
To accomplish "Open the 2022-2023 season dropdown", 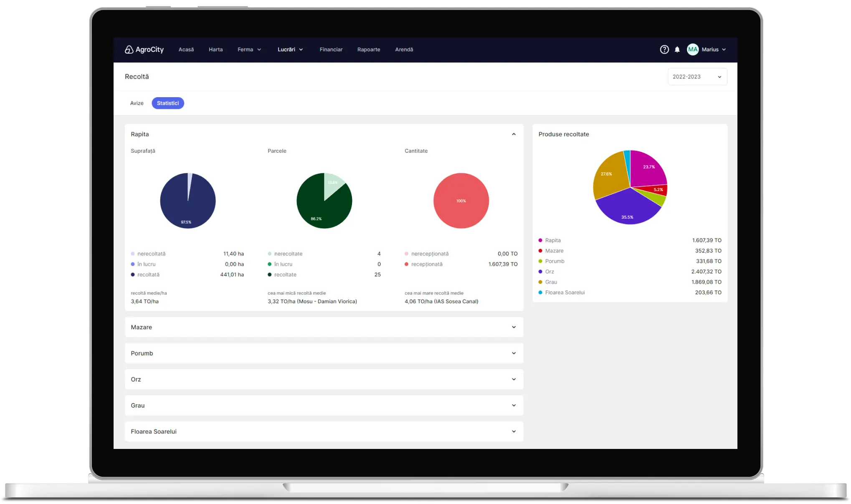I will tap(697, 77).
